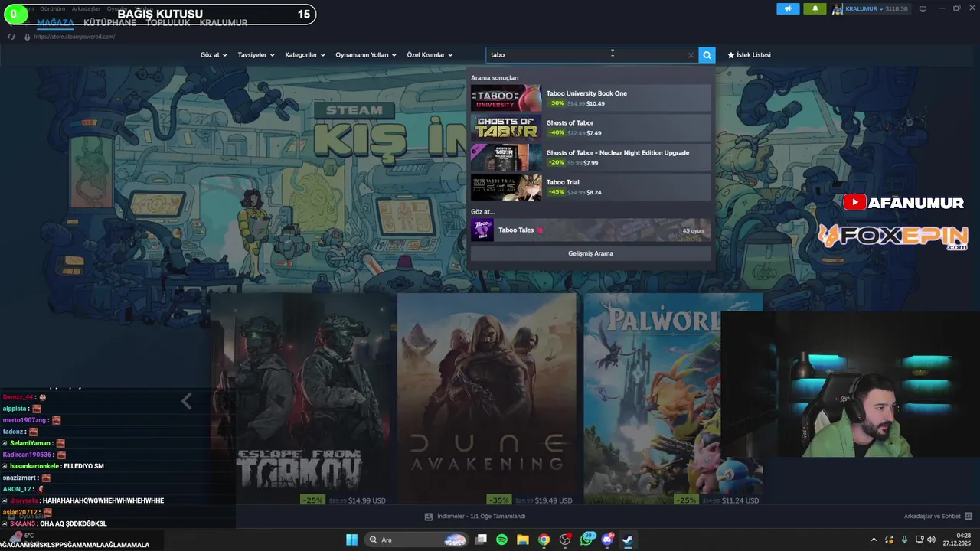Screen dimensions: 980x551
Task: Select Taboo University Book One result
Action: (590, 98)
